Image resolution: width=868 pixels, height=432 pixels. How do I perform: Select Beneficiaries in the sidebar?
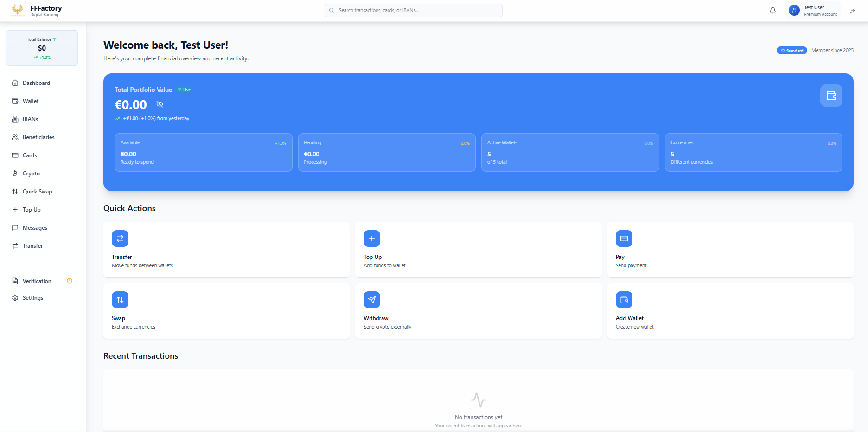click(38, 137)
